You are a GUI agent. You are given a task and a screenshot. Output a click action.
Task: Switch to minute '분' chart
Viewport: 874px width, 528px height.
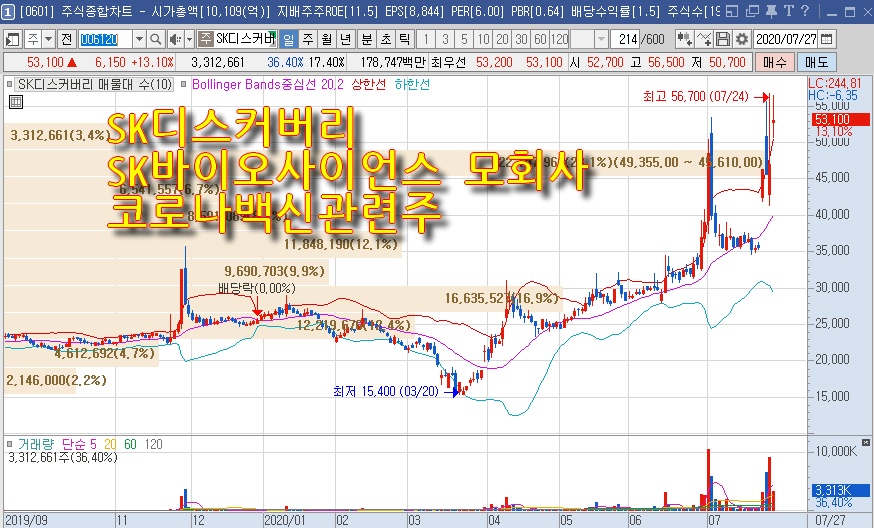367,39
